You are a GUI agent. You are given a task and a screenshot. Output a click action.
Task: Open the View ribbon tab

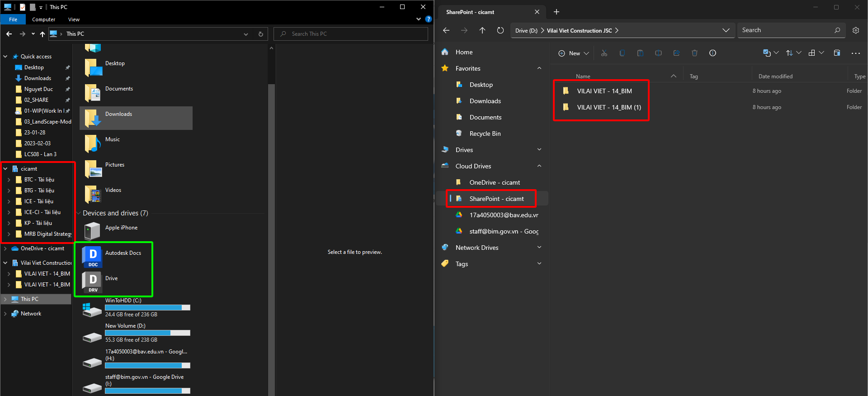pyautogui.click(x=74, y=19)
